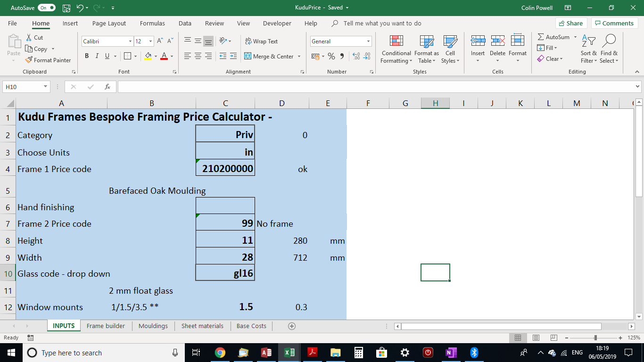Image resolution: width=644 pixels, height=362 pixels.
Task: Apply yellow Fill Color swatch
Action: click(148, 56)
